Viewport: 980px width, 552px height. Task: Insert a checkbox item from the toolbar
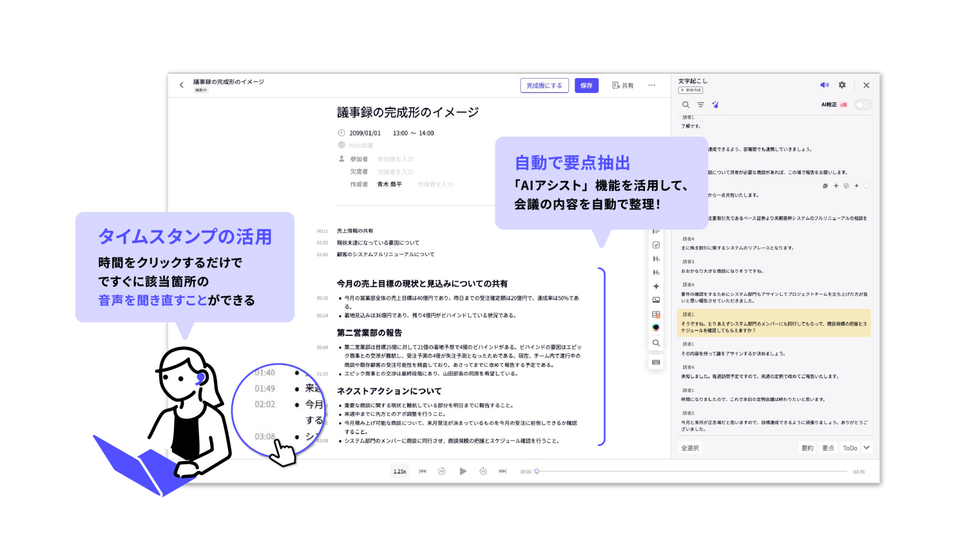click(x=656, y=245)
